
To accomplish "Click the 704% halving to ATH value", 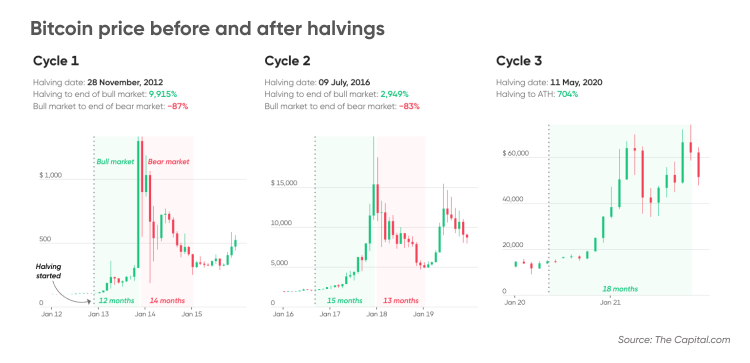I will tap(566, 94).
